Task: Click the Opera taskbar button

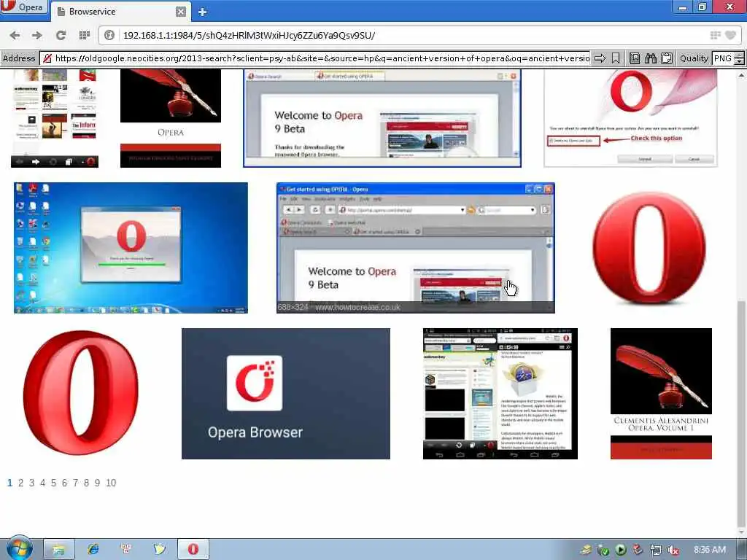Action: [193, 549]
